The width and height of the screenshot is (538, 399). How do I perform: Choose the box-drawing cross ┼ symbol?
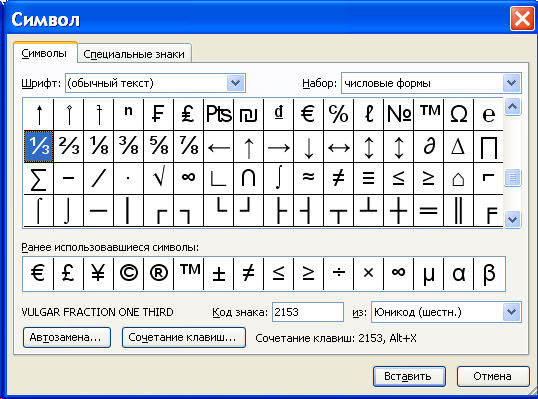click(x=398, y=210)
